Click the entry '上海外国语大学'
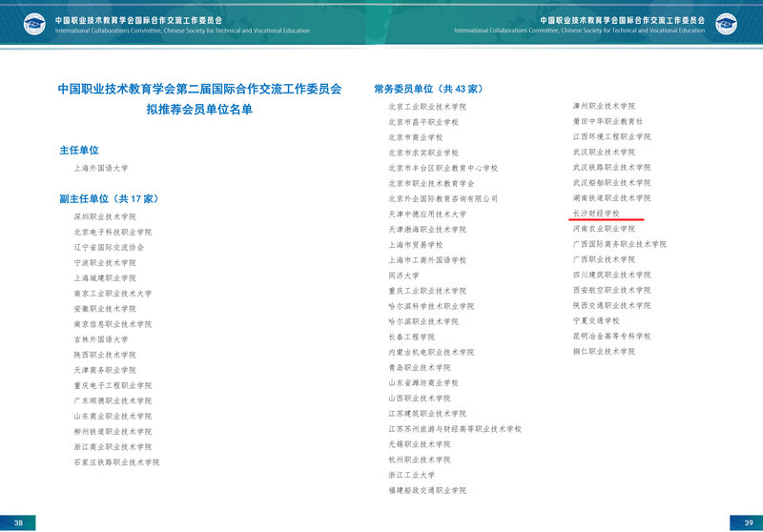This screenshot has height=532, width=763. coord(101,168)
